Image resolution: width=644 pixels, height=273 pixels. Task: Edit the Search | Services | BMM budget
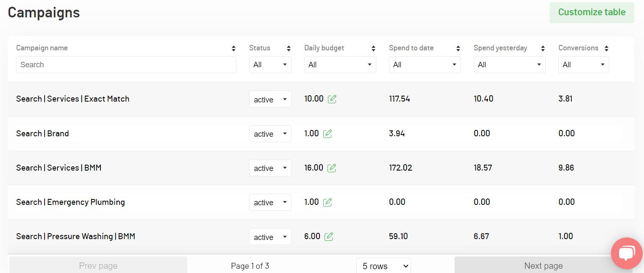point(332,168)
